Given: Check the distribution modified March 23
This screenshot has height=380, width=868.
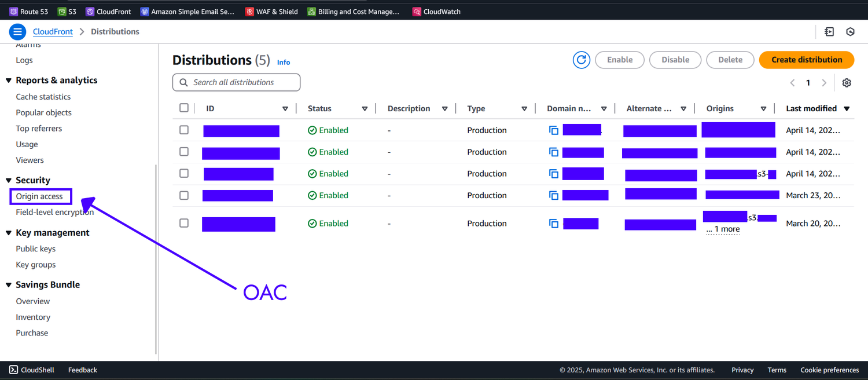Looking at the screenshot, I should pos(184,195).
